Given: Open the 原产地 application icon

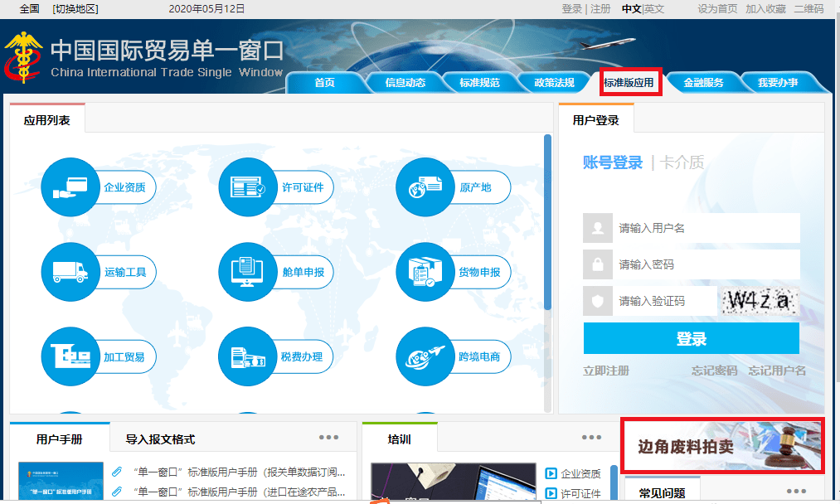Looking at the screenshot, I should tap(425, 187).
